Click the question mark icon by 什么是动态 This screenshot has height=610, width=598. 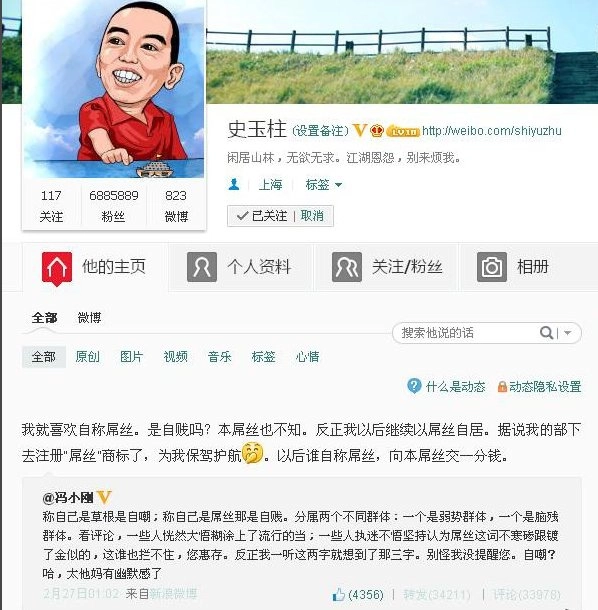[414, 386]
